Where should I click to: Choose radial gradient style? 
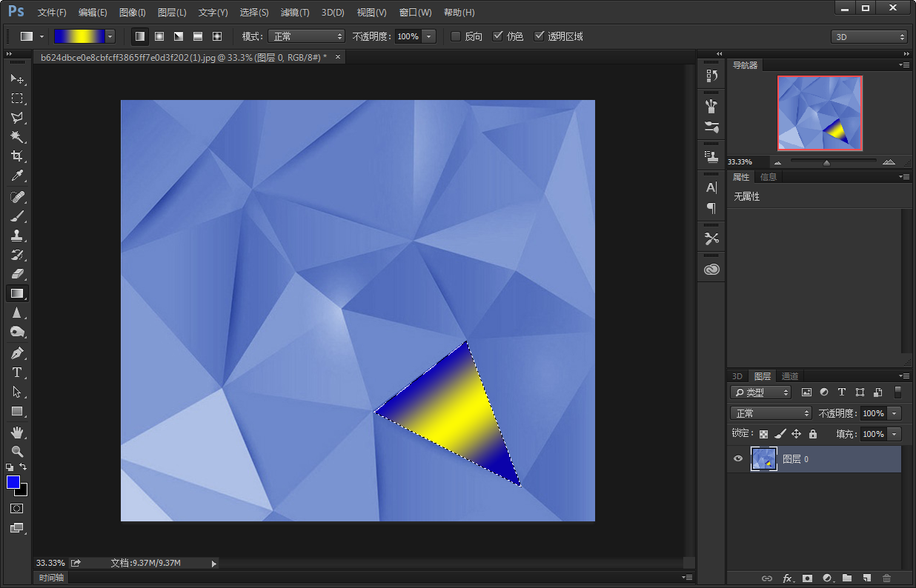(x=159, y=36)
